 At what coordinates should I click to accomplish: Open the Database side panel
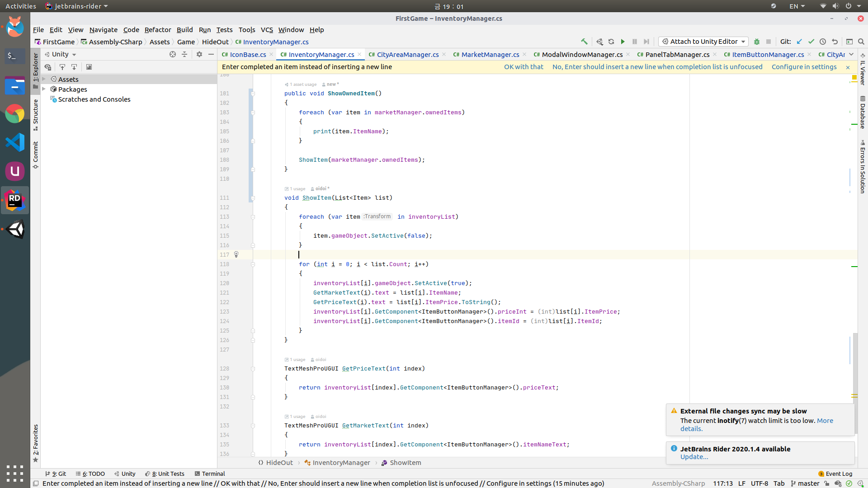863,112
